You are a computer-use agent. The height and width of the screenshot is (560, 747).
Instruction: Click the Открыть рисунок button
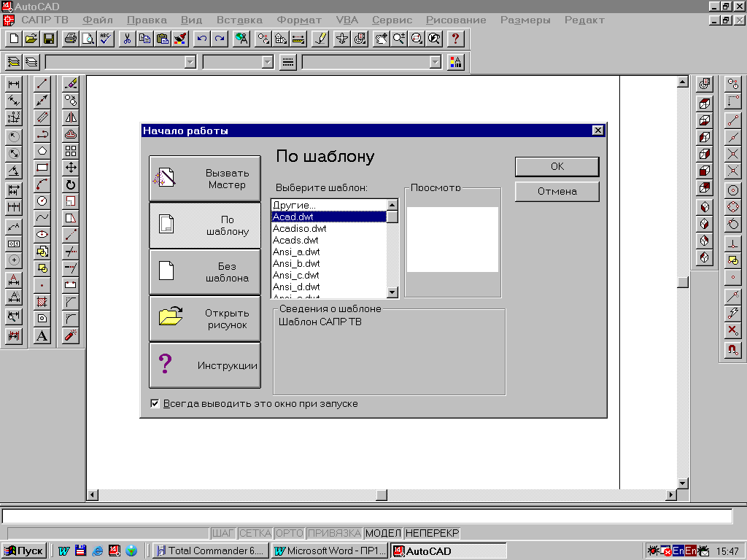pos(205,319)
